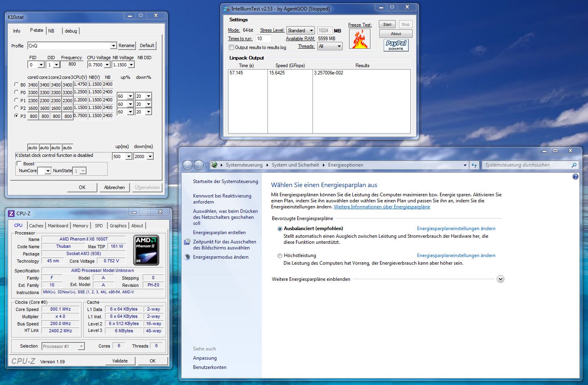The width and height of the screenshot is (588, 385).
Task: Select Ausbalanciert (empfohlen) power plan
Action: point(280,229)
